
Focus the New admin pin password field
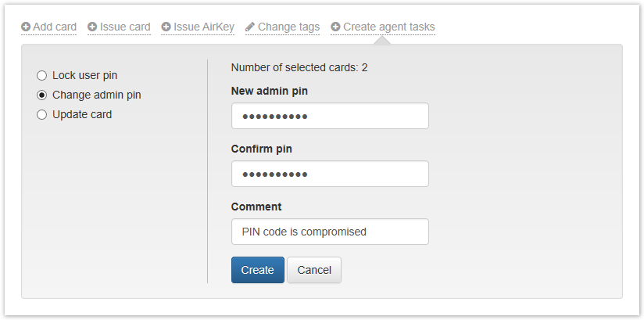point(330,116)
